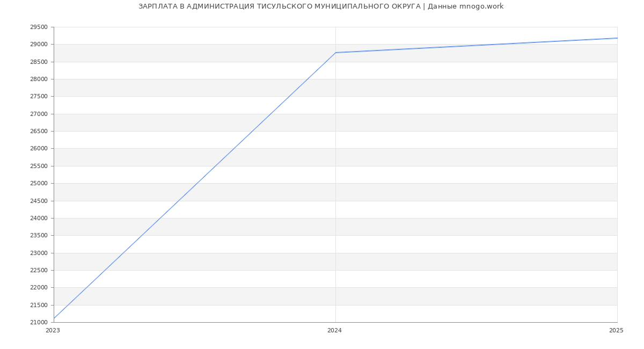
Task: Click the 2025 x-axis label
Action: click(x=616, y=331)
